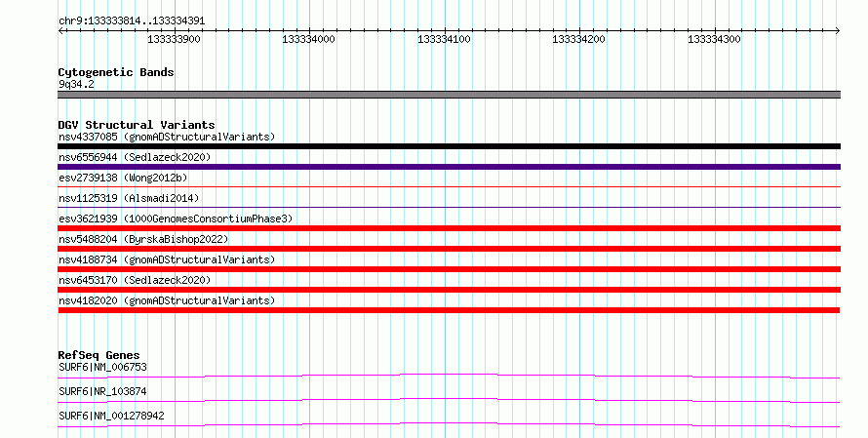868x438 pixels.
Task: Click the 133334200 ruler tick label
Action: pyautogui.click(x=578, y=39)
